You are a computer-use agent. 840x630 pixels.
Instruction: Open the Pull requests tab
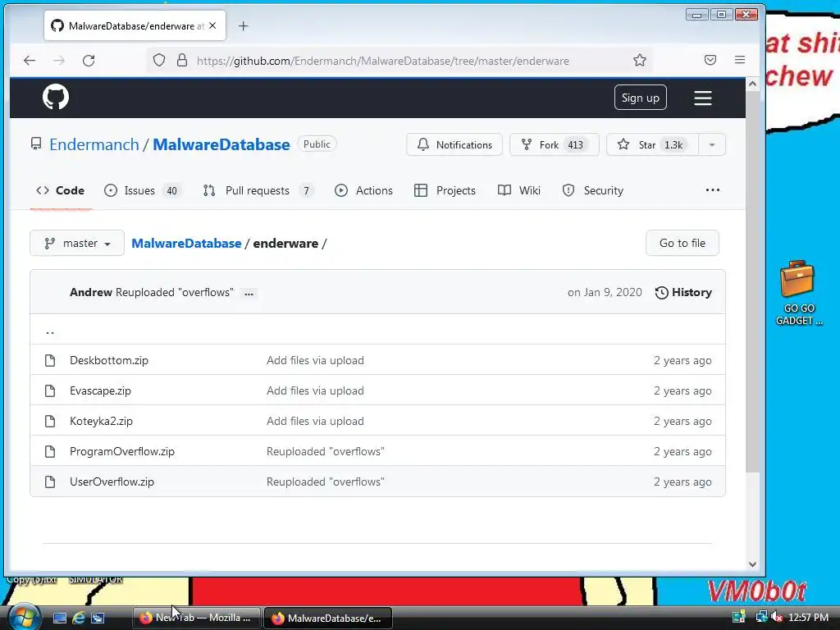point(258,190)
